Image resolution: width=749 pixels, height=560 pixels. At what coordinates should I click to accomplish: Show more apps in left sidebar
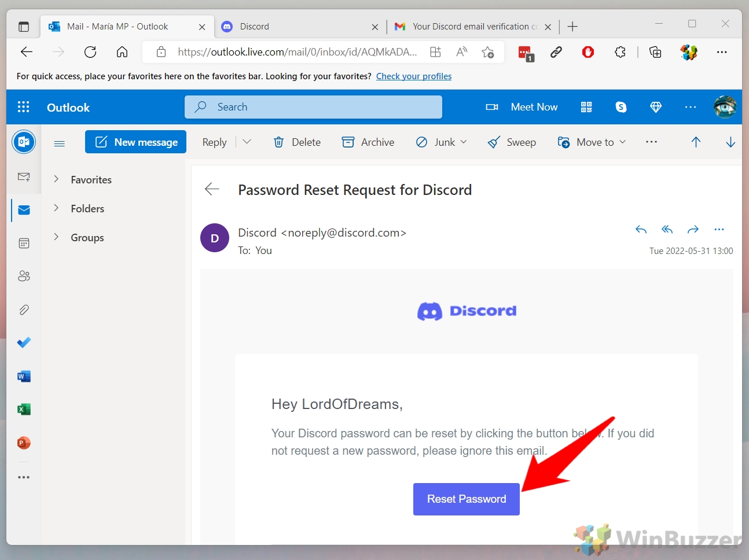point(24,477)
